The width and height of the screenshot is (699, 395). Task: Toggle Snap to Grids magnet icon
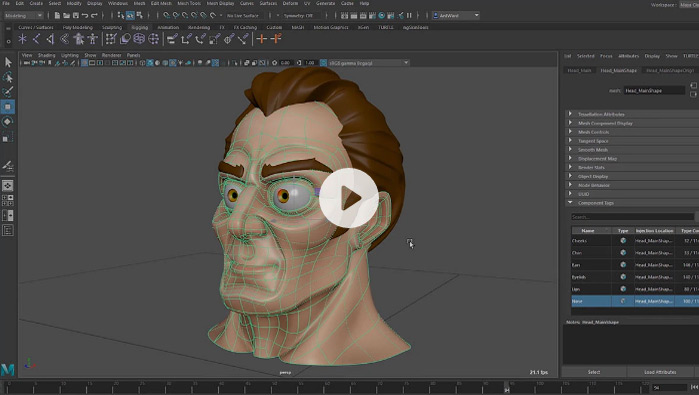click(166, 16)
